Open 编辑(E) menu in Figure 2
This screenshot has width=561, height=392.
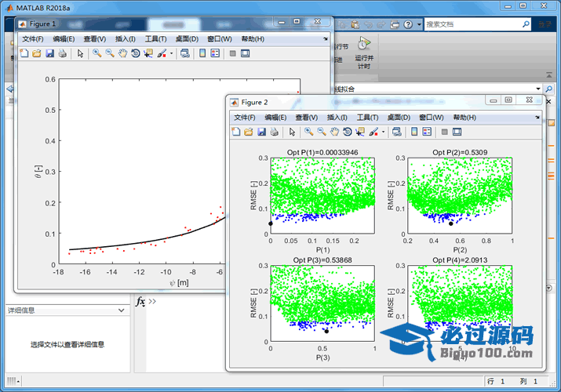(x=275, y=117)
